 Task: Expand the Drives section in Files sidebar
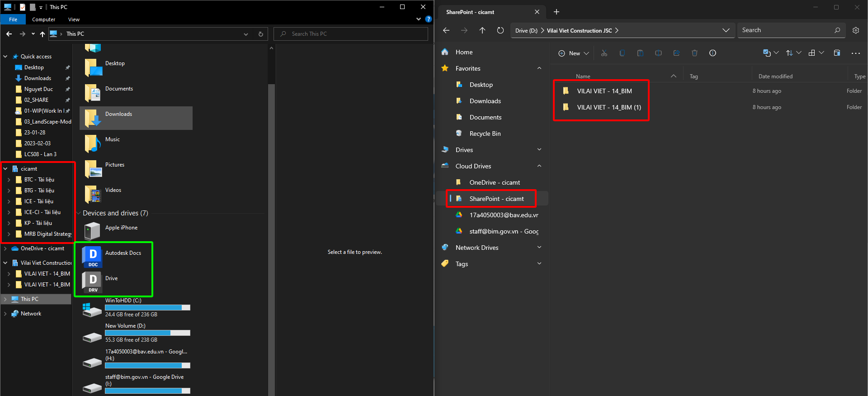pyautogui.click(x=539, y=150)
